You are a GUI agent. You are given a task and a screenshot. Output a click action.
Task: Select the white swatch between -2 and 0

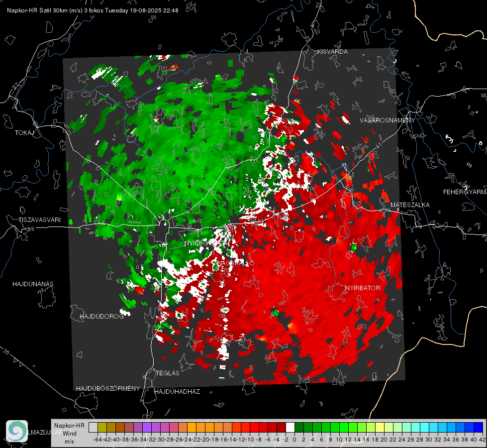click(290, 427)
